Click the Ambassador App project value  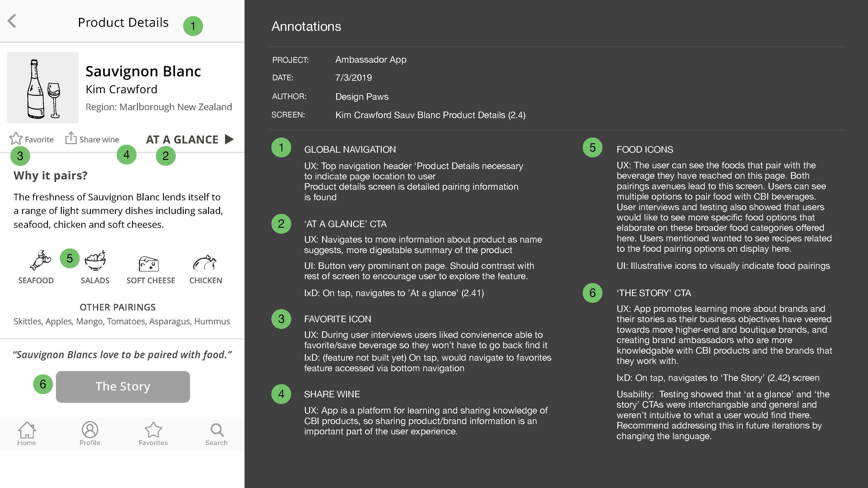click(371, 60)
